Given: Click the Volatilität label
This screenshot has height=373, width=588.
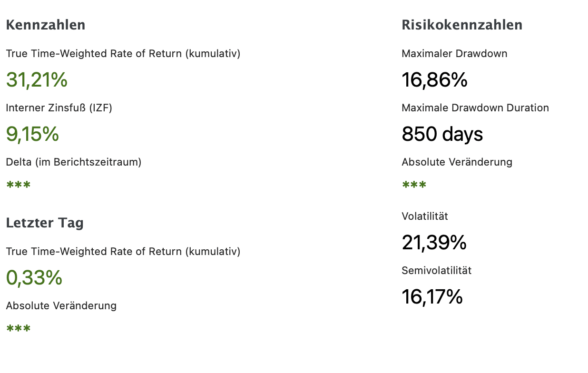Looking at the screenshot, I should click(x=425, y=216).
